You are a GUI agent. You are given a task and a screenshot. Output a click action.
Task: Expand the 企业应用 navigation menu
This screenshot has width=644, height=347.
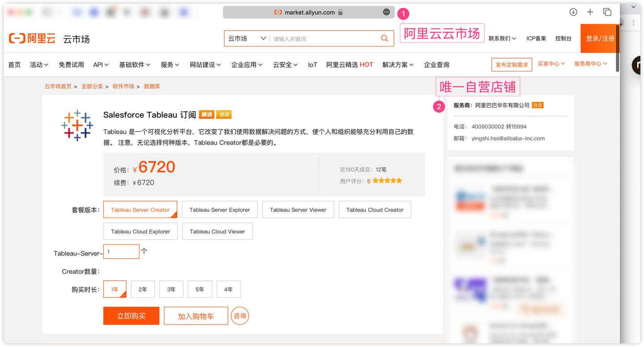tap(247, 65)
